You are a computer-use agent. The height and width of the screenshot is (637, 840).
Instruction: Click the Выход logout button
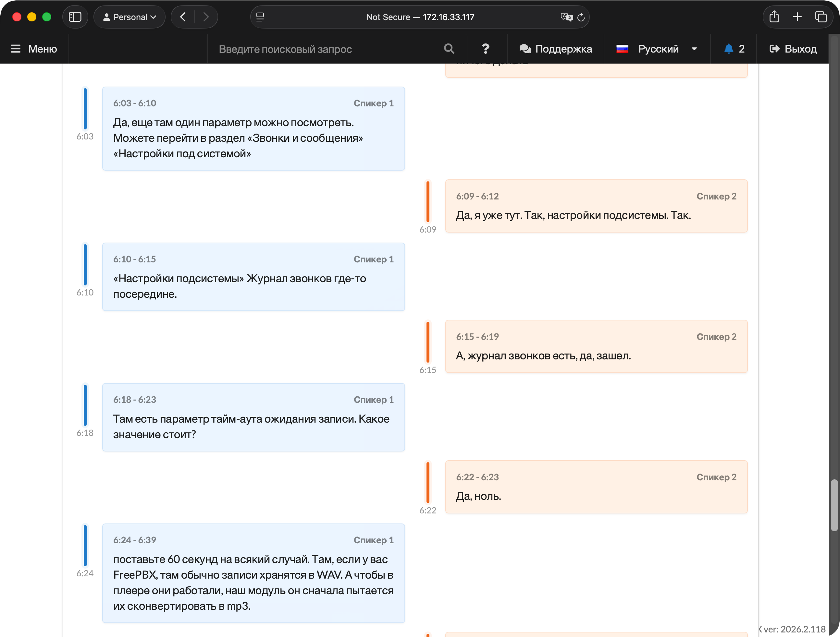(793, 49)
